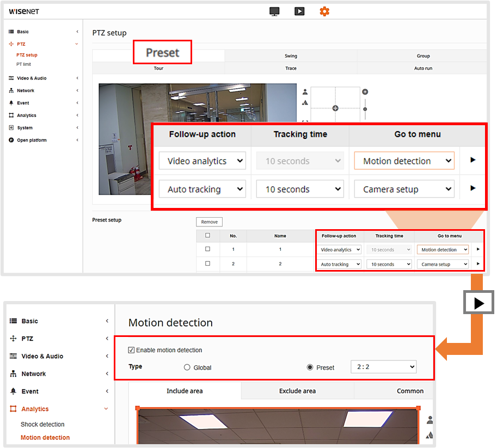Viewport: 497px width, 448px height.
Task: Click the Remove button
Action: 209,222
